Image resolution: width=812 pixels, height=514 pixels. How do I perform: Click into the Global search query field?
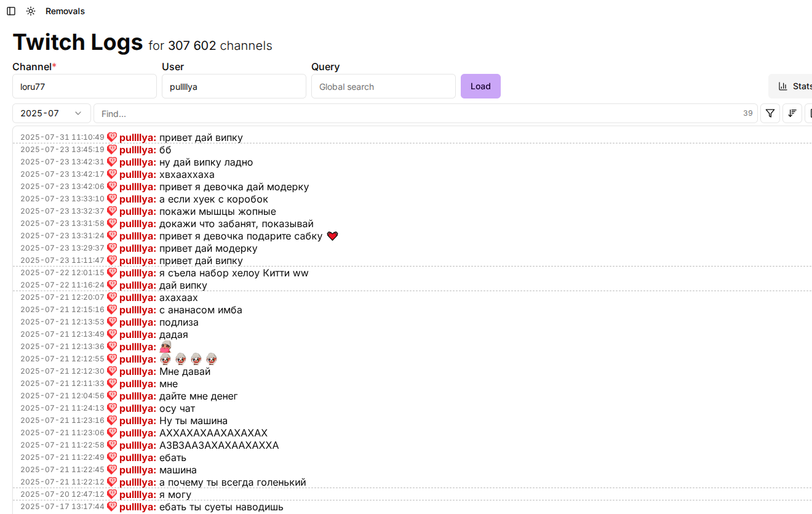[x=383, y=86]
